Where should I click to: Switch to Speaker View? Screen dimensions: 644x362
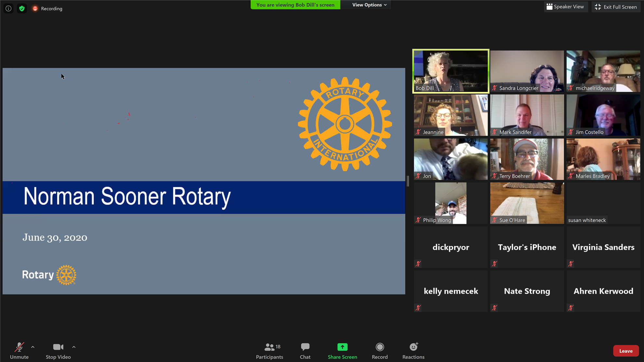point(565,7)
